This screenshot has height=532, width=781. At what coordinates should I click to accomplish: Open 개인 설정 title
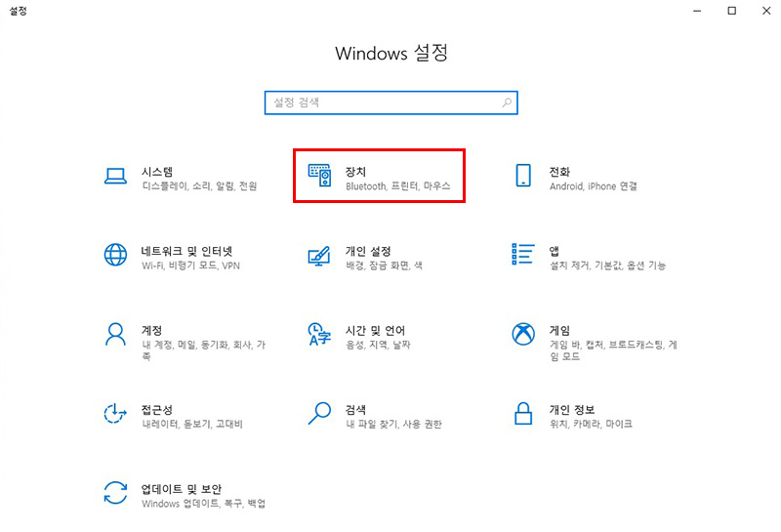(368, 251)
